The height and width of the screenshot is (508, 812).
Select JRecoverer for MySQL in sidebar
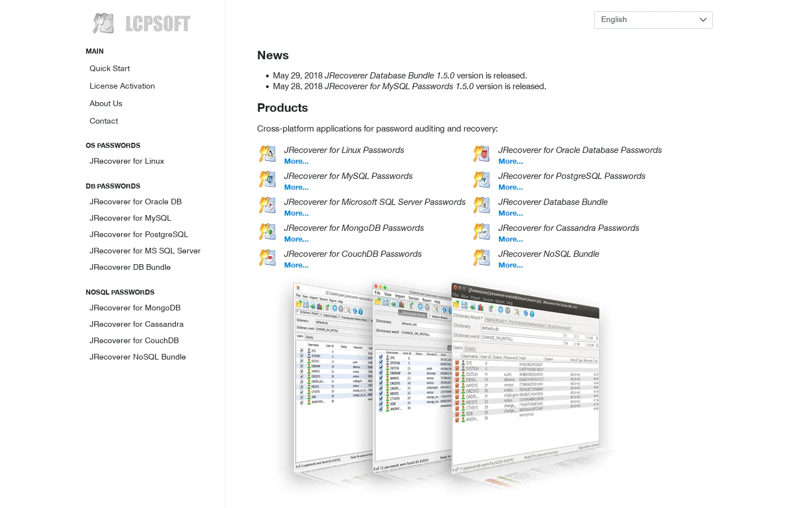click(x=130, y=218)
